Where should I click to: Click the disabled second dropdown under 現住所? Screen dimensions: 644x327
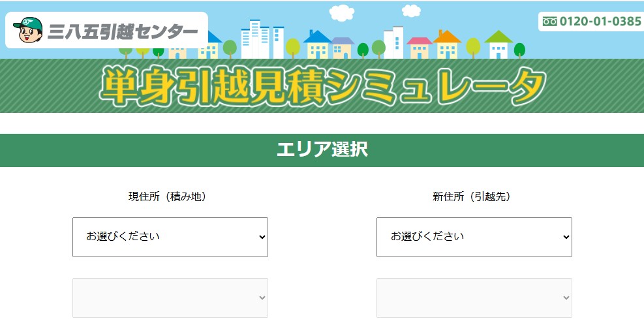click(170, 298)
